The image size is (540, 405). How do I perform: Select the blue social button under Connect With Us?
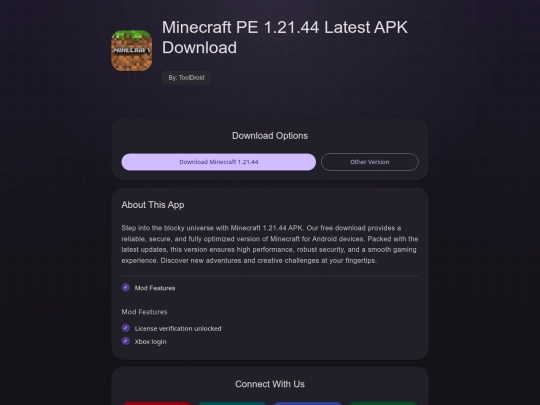click(x=308, y=403)
